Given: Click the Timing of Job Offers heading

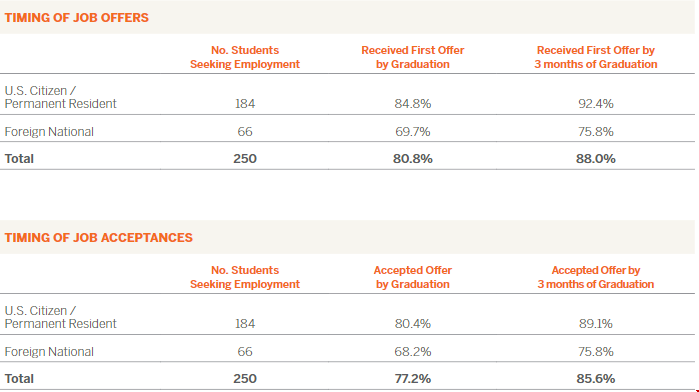Looking at the screenshot, I should [x=77, y=18].
